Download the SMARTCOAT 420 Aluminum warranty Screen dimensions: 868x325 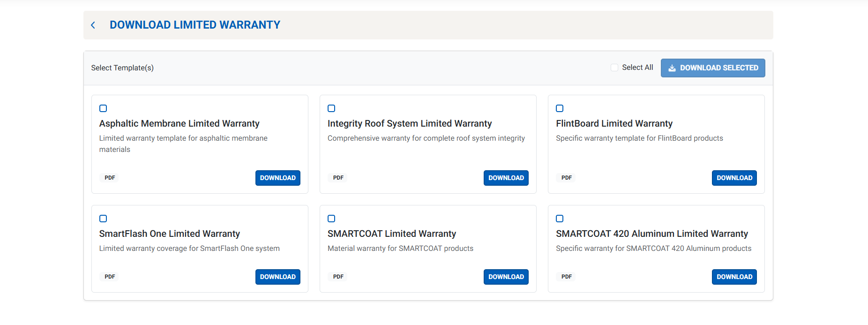734,277
